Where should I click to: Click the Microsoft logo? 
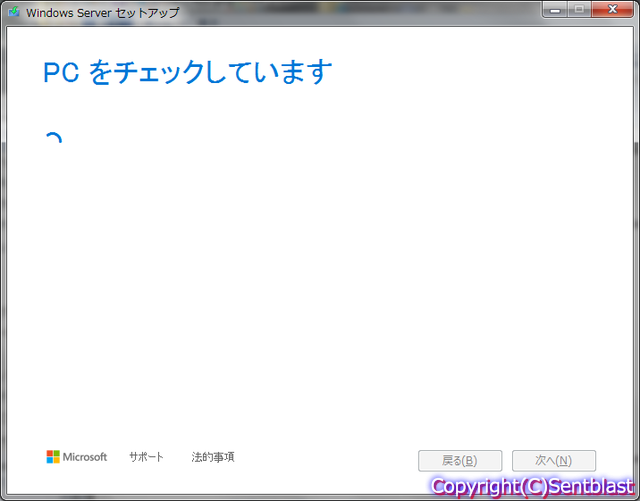tap(77, 457)
